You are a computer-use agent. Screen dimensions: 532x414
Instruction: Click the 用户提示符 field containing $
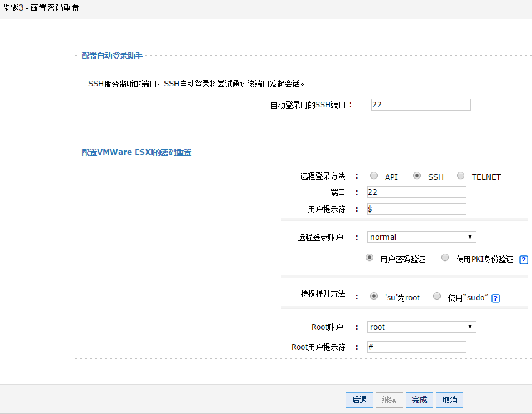pyautogui.click(x=416, y=209)
